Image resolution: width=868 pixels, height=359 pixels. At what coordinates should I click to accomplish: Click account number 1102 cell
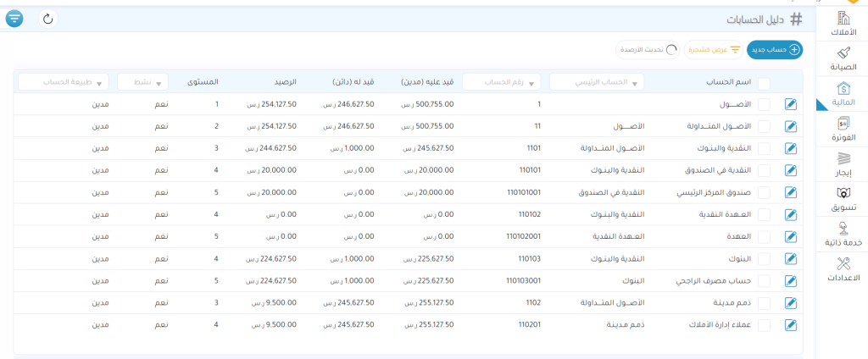click(533, 303)
